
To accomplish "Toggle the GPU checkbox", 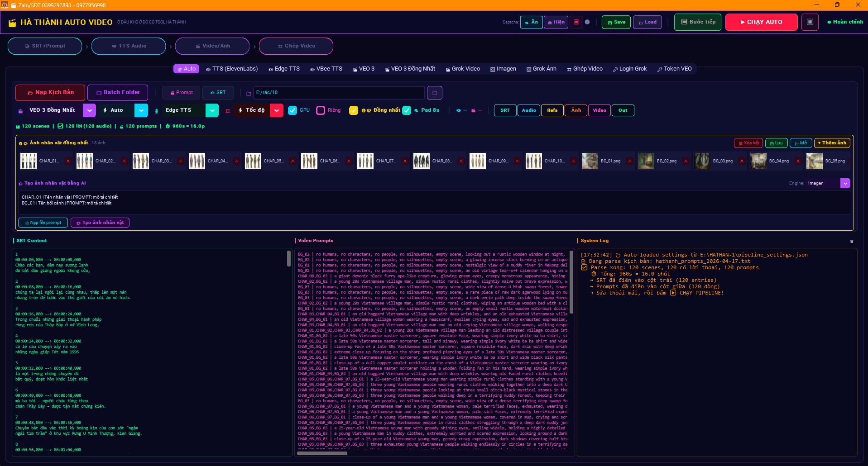I will click(x=293, y=110).
